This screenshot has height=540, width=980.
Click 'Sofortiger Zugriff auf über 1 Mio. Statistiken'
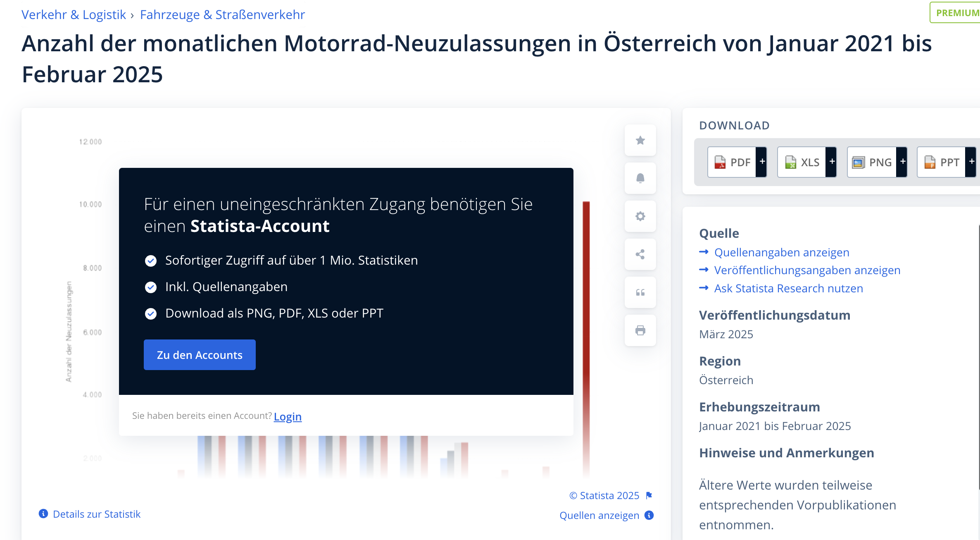pyautogui.click(x=292, y=260)
